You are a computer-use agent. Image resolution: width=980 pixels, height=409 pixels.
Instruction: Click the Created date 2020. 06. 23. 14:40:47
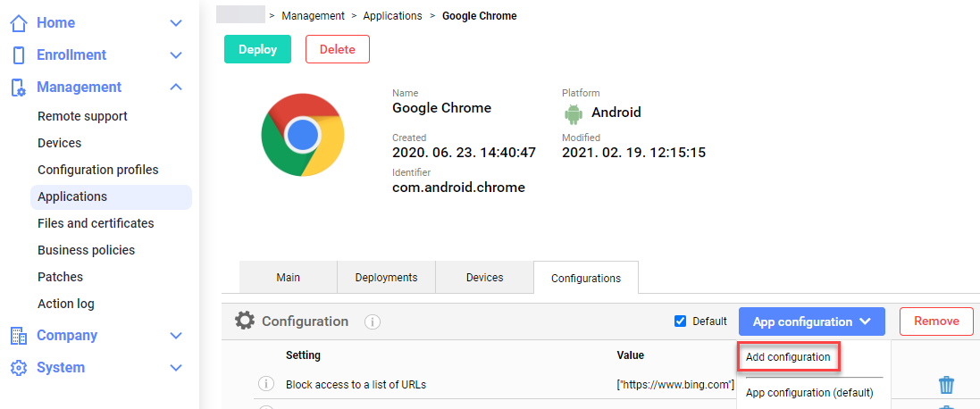pyautogui.click(x=464, y=153)
